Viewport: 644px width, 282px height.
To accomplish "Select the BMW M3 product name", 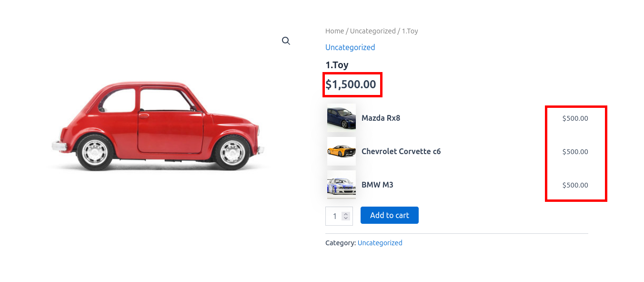I will [x=377, y=185].
